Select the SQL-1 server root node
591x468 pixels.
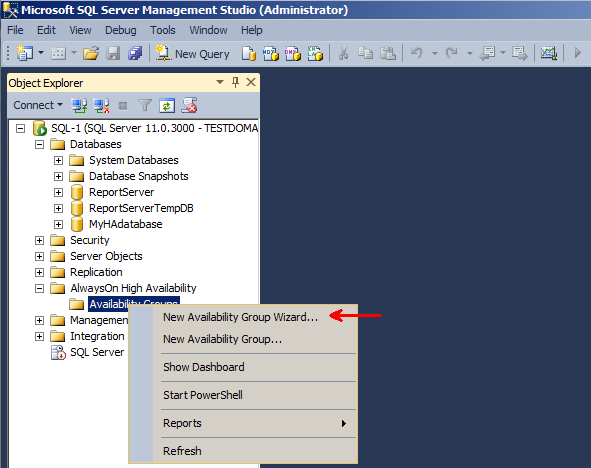(x=155, y=128)
